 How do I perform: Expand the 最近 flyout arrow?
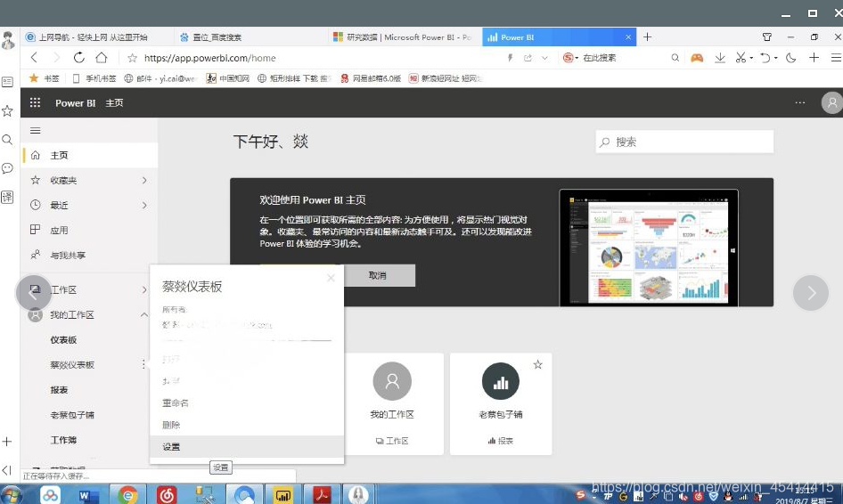(x=144, y=206)
